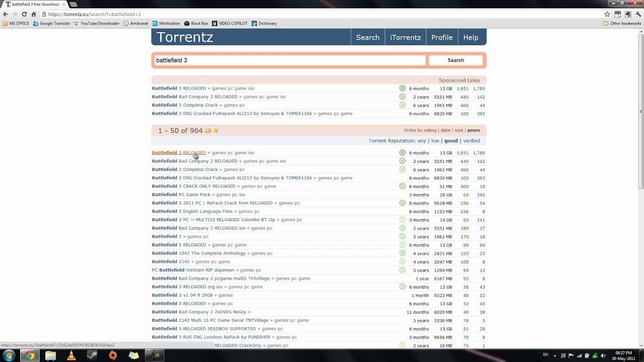The height and width of the screenshot is (362, 644).
Task: Open a new browser tab
Action: pos(73,5)
